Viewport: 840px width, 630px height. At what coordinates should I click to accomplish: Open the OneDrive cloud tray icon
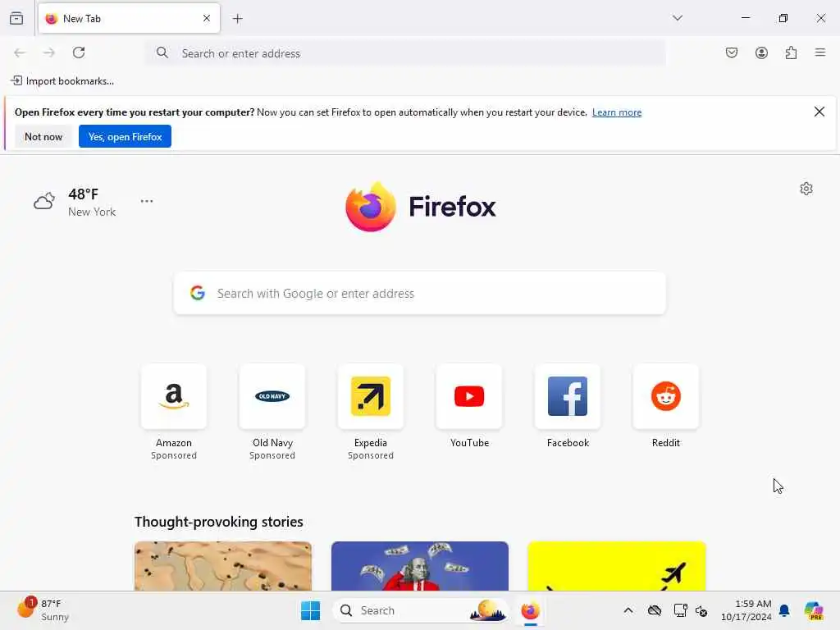pyautogui.click(x=654, y=610)
